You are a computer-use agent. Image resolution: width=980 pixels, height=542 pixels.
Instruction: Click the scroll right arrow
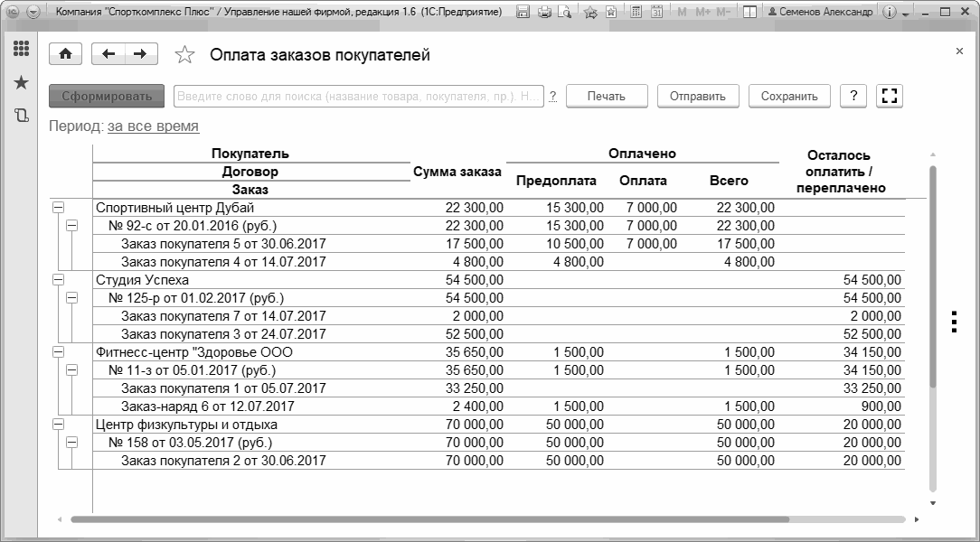(916, 519)
